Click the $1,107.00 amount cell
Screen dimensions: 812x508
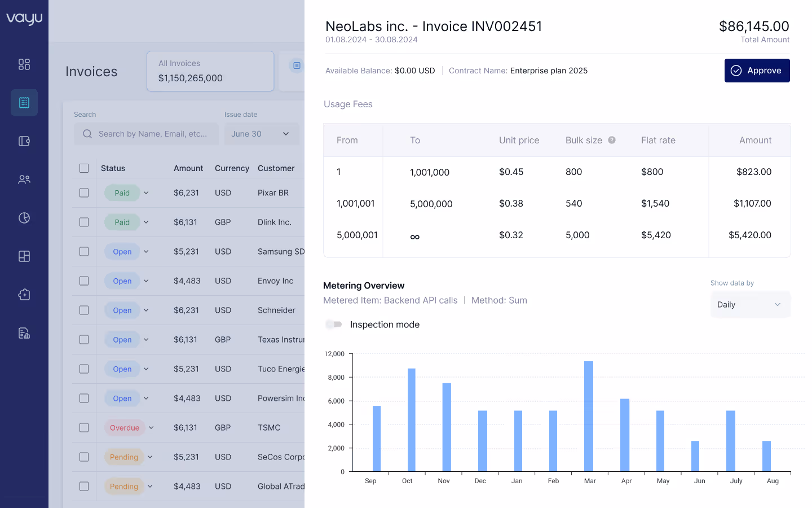(752, 203)
